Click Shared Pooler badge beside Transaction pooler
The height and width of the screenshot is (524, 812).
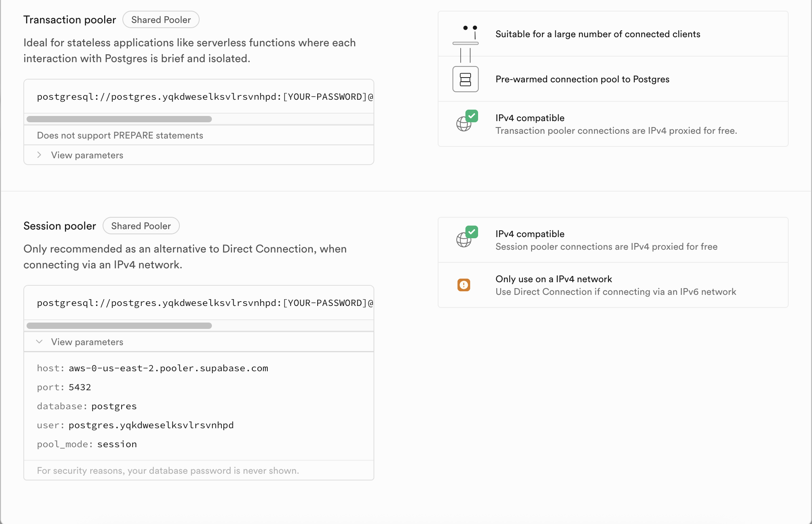coord(161,20)
